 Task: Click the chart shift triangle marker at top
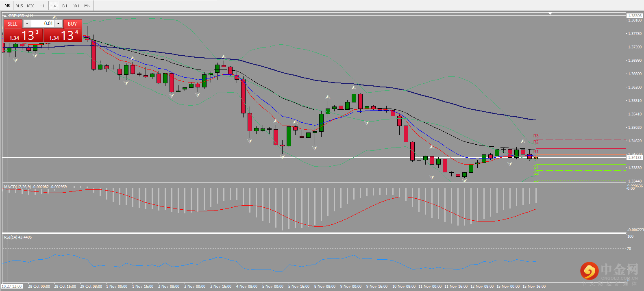coord(550,13)
